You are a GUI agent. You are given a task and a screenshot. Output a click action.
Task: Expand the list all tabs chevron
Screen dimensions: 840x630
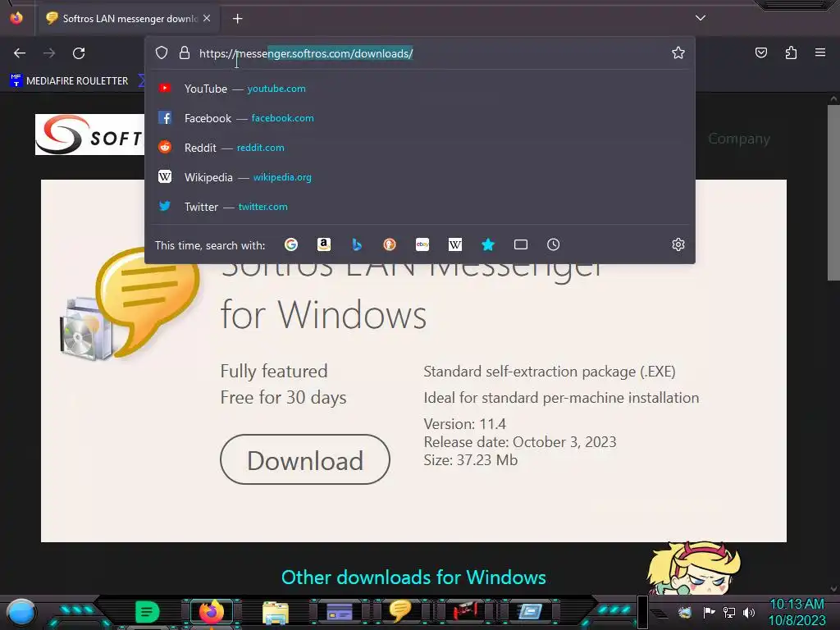point(701,18)
